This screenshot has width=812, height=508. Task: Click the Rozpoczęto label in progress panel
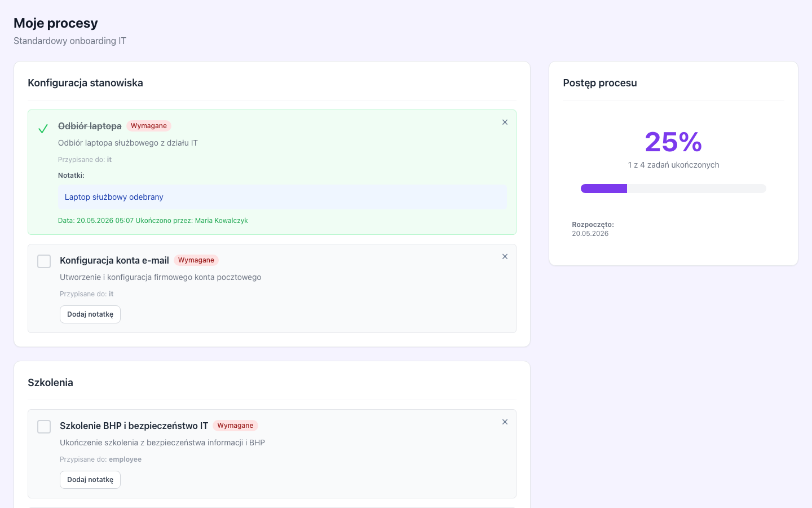click(x=593, y=225)
